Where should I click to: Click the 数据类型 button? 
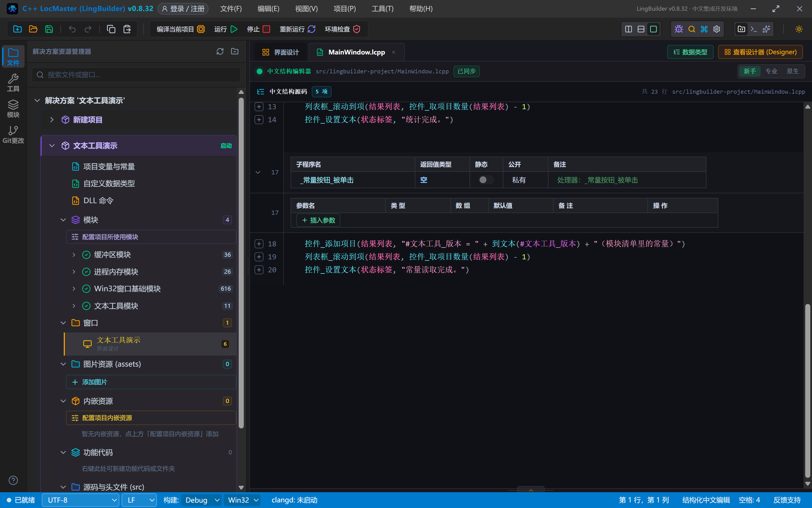[690, 52]
